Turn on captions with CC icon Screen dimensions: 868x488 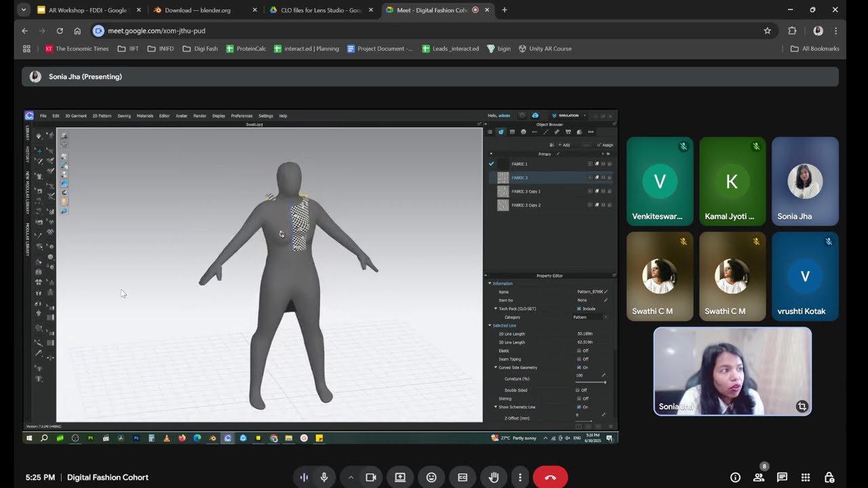click(462, 477)
